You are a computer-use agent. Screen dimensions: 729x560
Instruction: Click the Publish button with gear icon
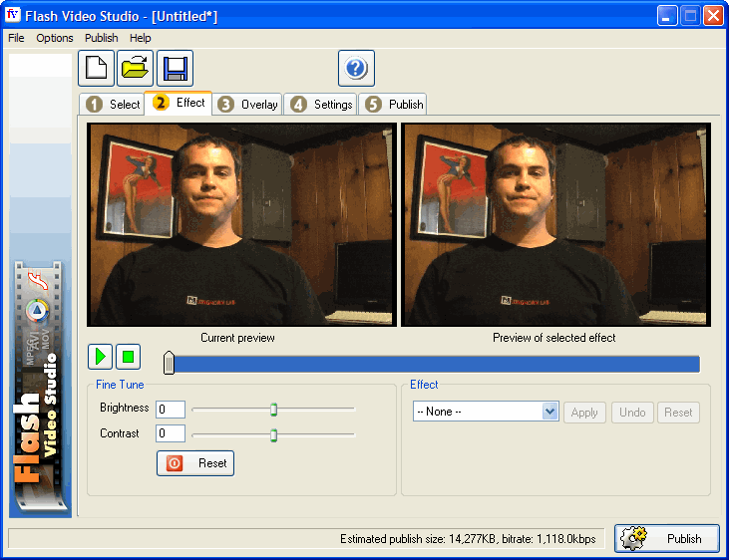point(667,539)
